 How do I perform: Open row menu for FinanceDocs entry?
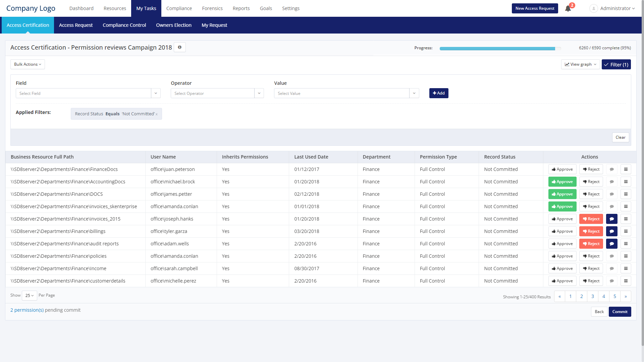(x=626, y=169)
